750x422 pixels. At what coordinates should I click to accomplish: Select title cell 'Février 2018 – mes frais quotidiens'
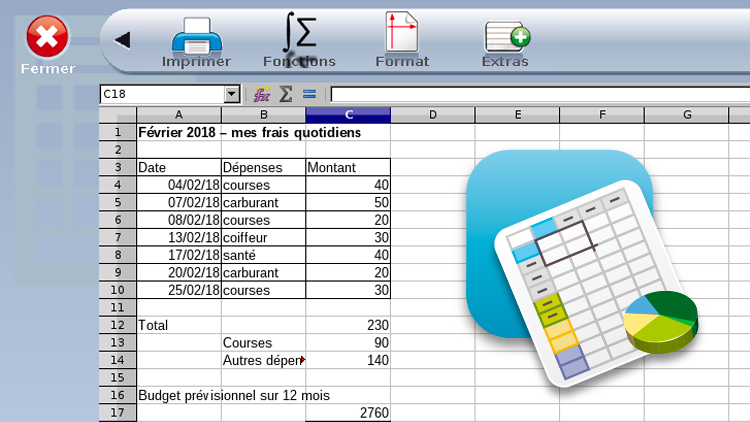[x=249, y=133]
